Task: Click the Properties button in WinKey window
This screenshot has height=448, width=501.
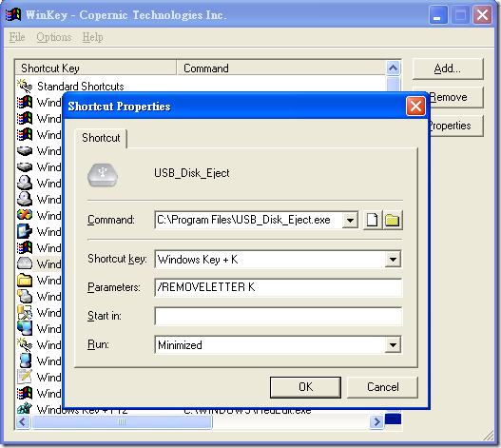Action: click(x=456, y=126)
